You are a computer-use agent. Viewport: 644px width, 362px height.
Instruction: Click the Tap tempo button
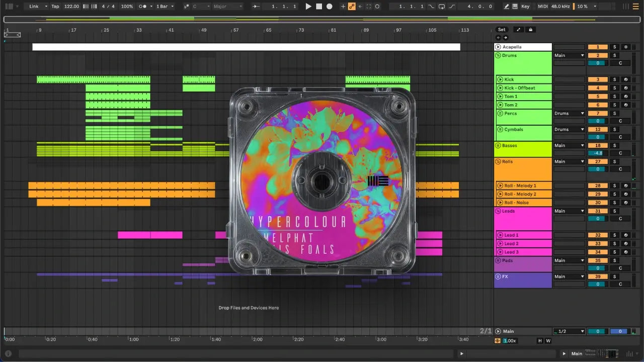point(55,7)
